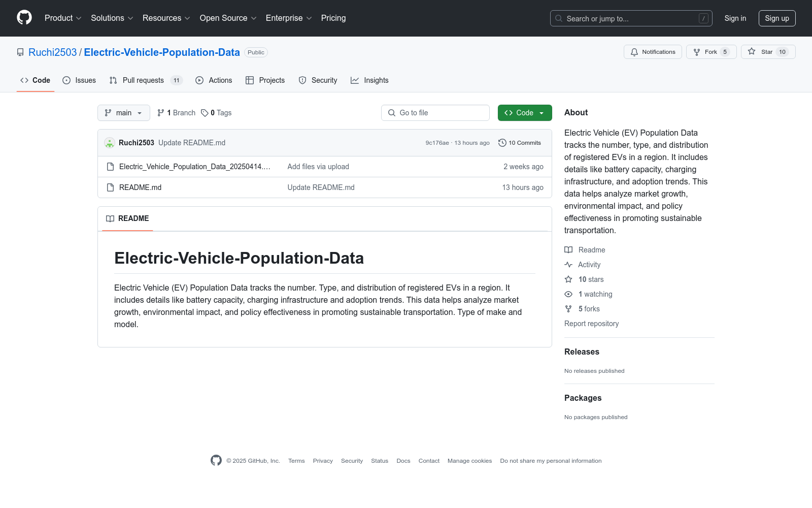Open the Ruchi2503 owner profile link

click(53, 52)
